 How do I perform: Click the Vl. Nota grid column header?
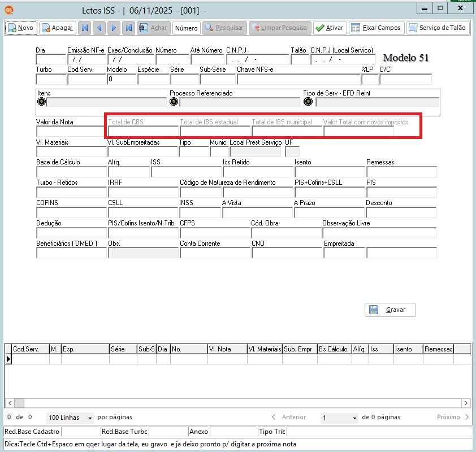tap(227, 349)
